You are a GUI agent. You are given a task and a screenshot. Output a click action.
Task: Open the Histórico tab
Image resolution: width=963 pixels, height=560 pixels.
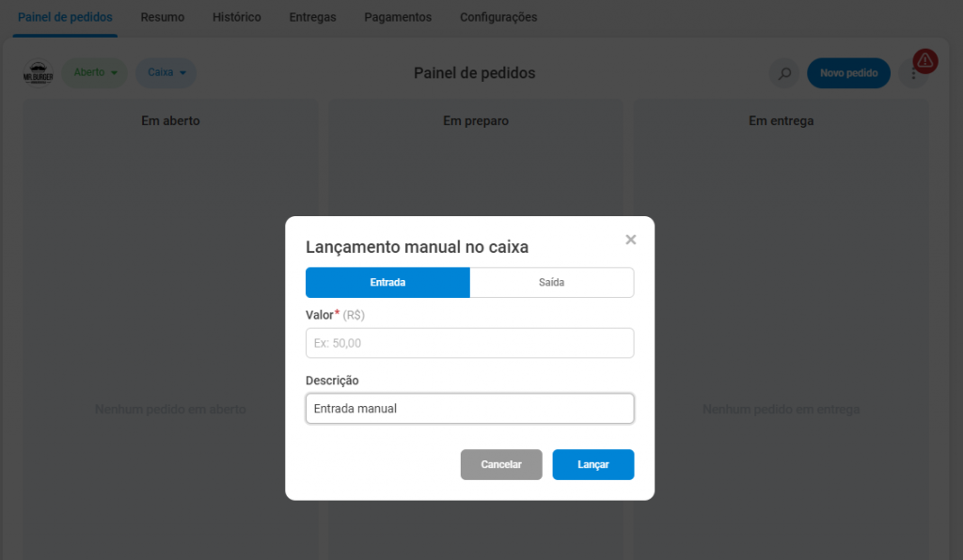(237, 17)
